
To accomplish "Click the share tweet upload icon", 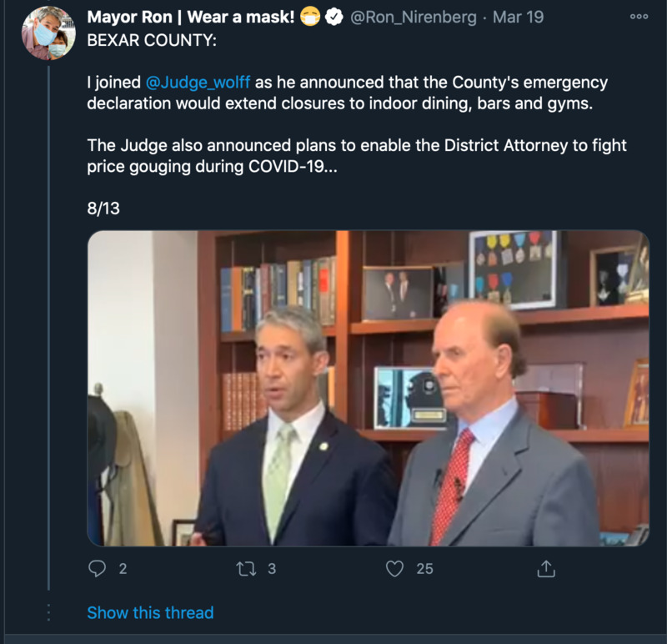I will 545,568.
